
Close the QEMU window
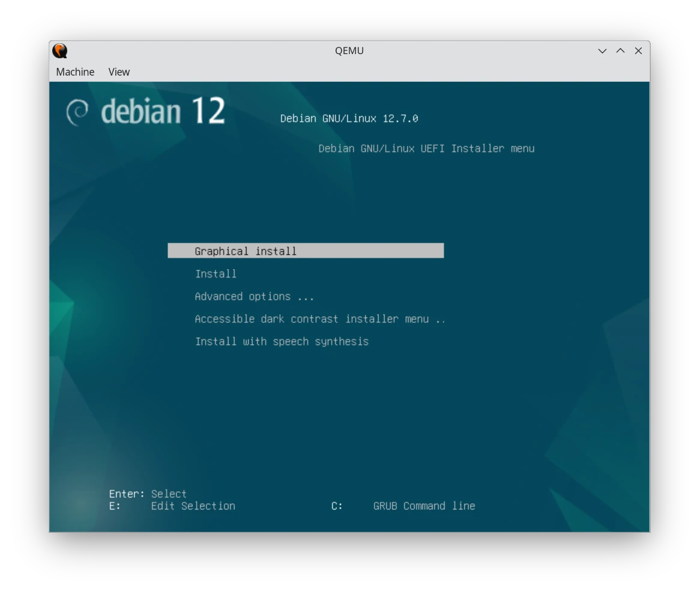[638, 51]
